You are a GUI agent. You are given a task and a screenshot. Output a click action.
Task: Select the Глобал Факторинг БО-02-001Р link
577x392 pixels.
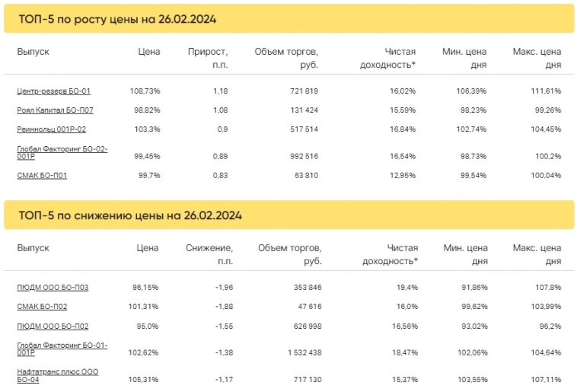pyautogui.click(x=62, y=152)
